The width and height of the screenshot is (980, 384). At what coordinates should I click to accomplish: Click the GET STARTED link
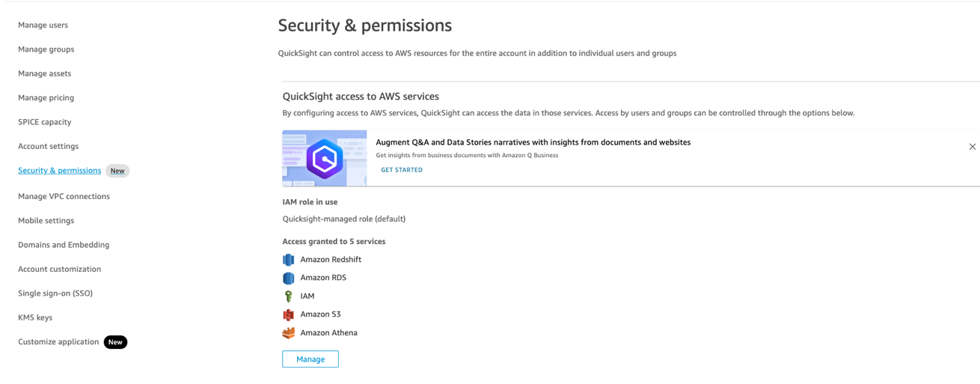click(x=402, y=170)
